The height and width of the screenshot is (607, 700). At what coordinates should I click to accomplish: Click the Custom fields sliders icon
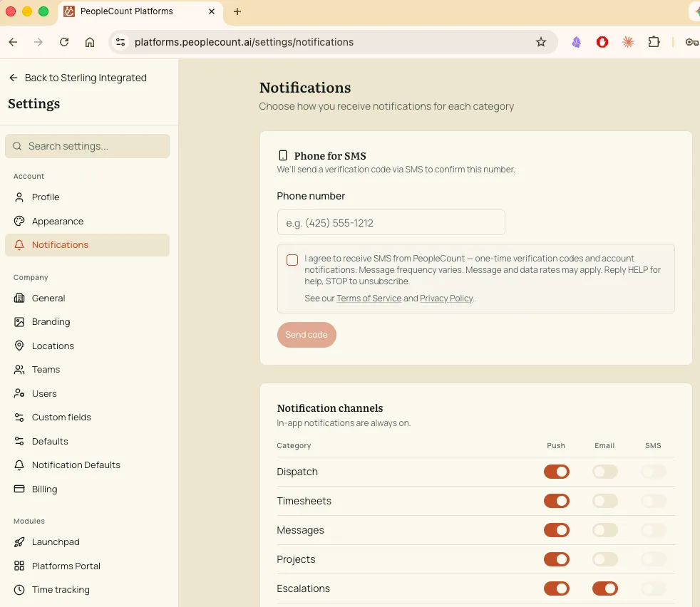pyautogui.click(x=19, y=417)
